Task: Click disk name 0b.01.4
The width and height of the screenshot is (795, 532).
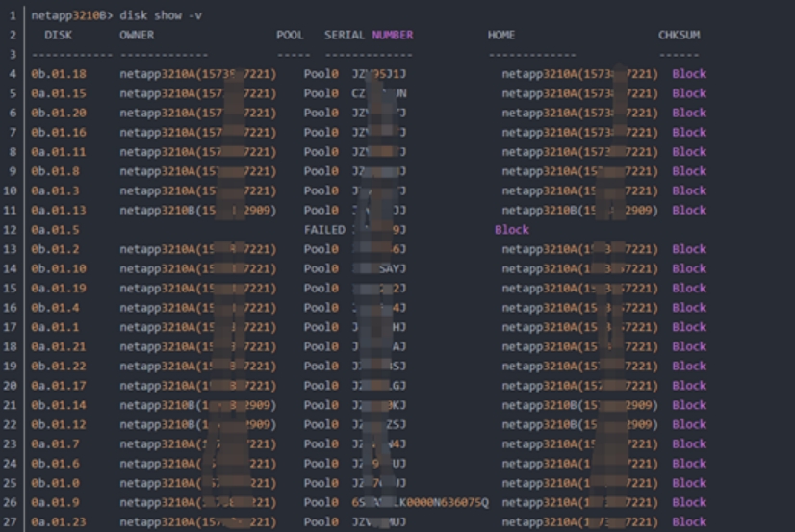Action: [55, 308]
